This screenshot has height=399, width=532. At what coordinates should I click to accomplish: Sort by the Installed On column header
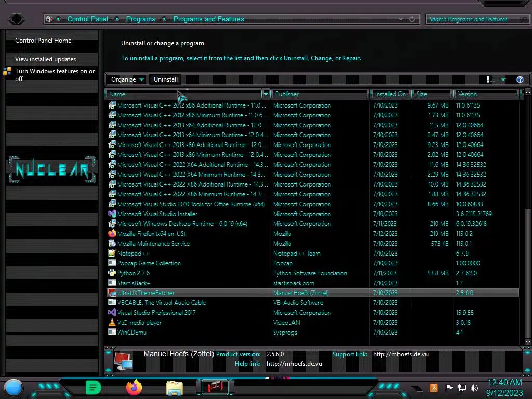click(390, 94)
